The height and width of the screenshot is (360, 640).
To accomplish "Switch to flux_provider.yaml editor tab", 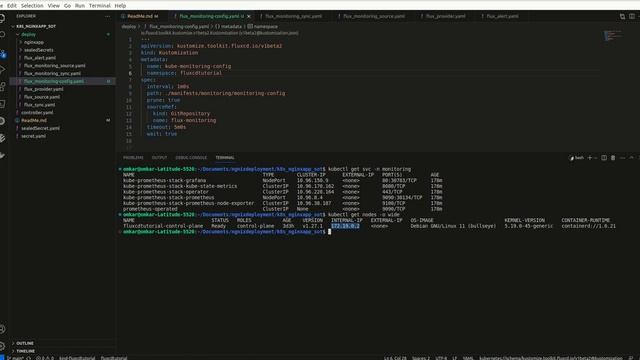I will (445, 16).
